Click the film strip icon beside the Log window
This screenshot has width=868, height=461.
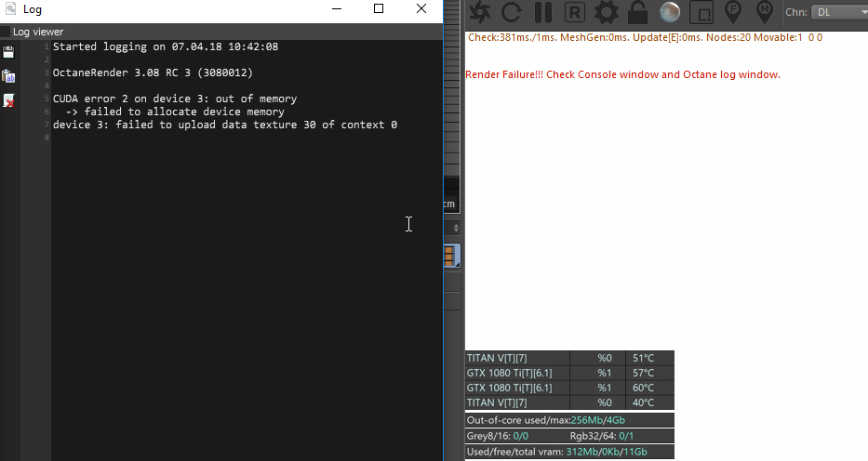pyautogui.click(x=452, y=256)
